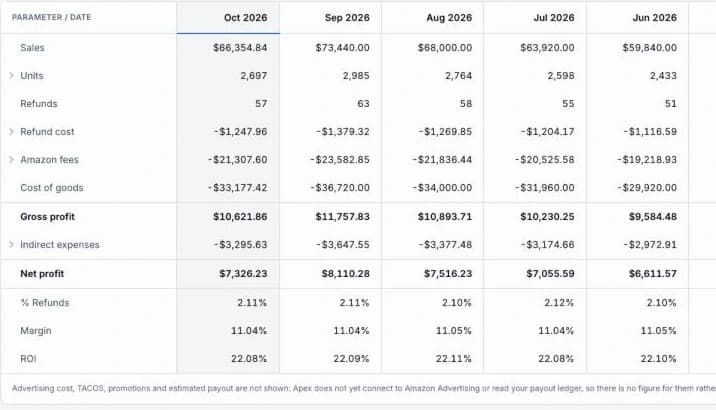Click the Sep 2026 units value 2,985
The width and height of the screenshot is (716, 410).
(x=356, y=76)
